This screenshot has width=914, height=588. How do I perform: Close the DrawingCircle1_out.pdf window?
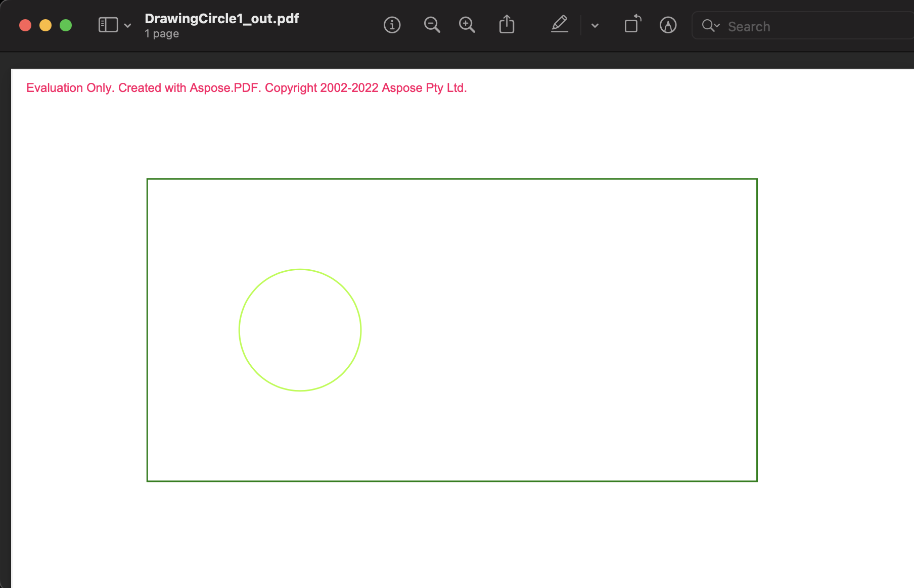click(x=25, y=25)
